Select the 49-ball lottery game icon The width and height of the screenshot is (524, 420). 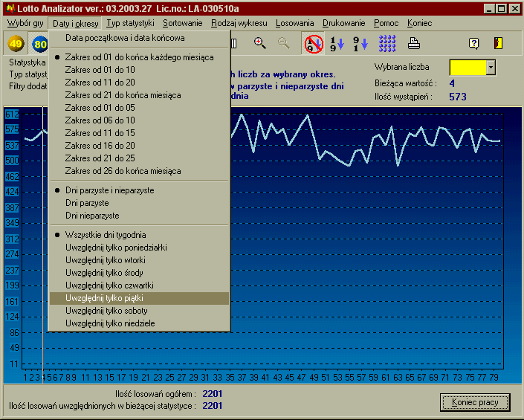pos(16,43)
